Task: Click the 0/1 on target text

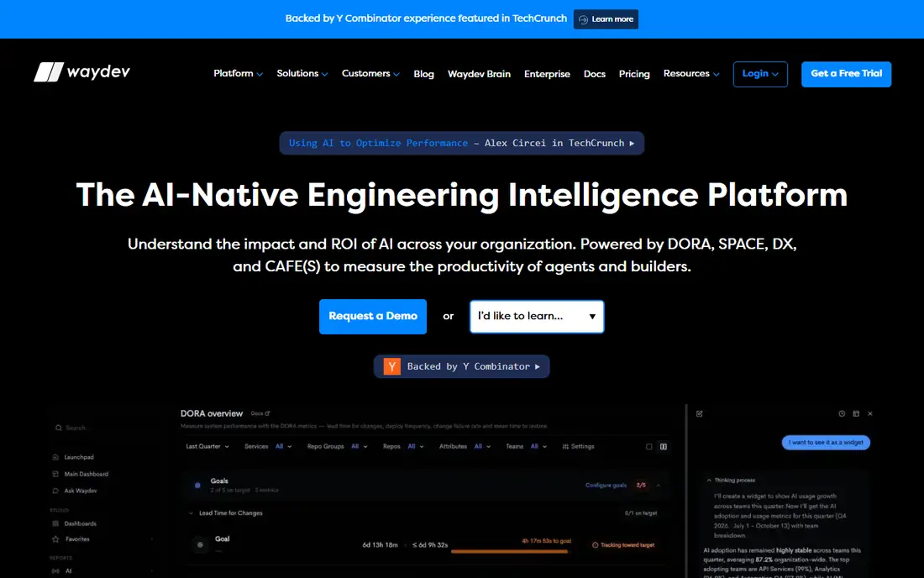Action: click(641, 513)
